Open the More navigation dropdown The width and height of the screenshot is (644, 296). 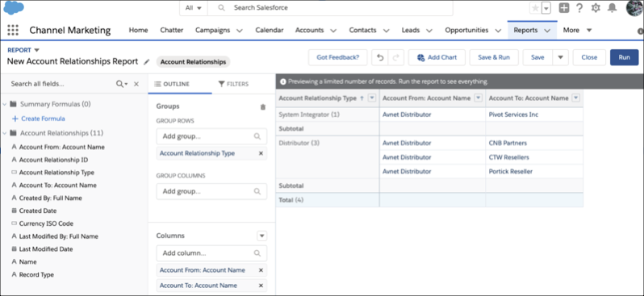point(578,30)
